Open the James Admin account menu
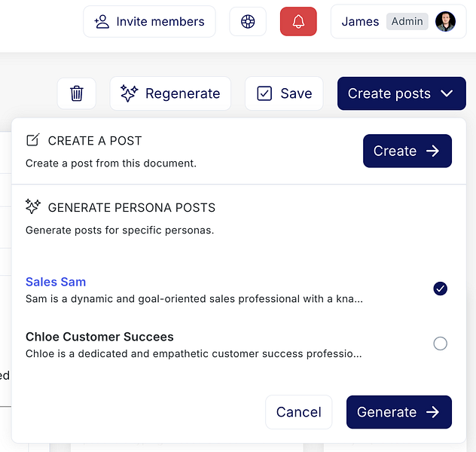The height and width of the screenshot is (452, 476). 398,22
